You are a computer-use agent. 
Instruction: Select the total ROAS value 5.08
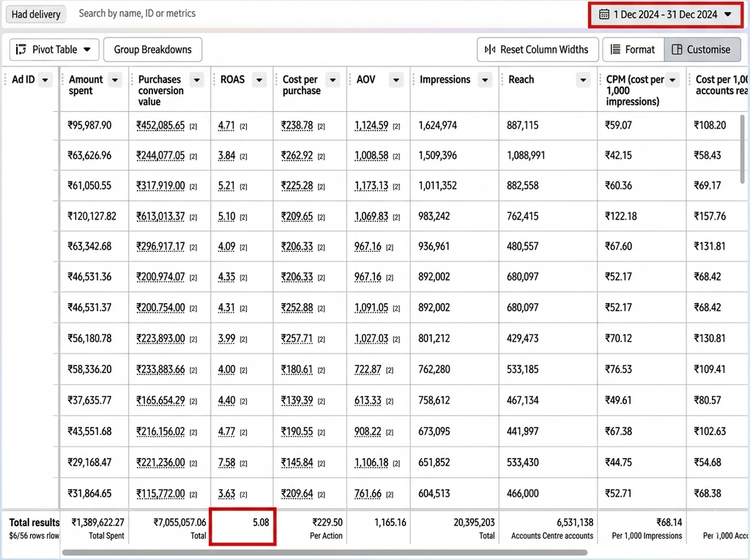pyautogui.click(x=261, y=522)
